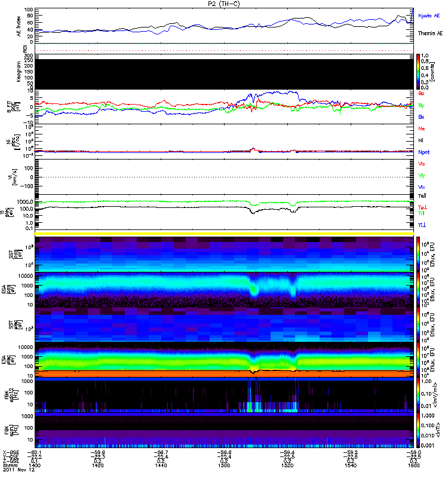Select the Themis AE legend label

pos(430,33)
